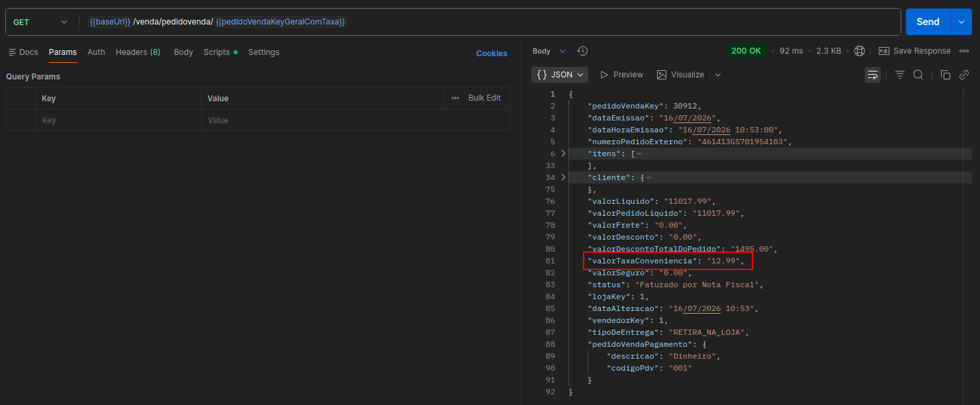Click the "descricao": "Dinheiro" line
The width and height of the screenshot is (980, 405).
pos(663,356)
